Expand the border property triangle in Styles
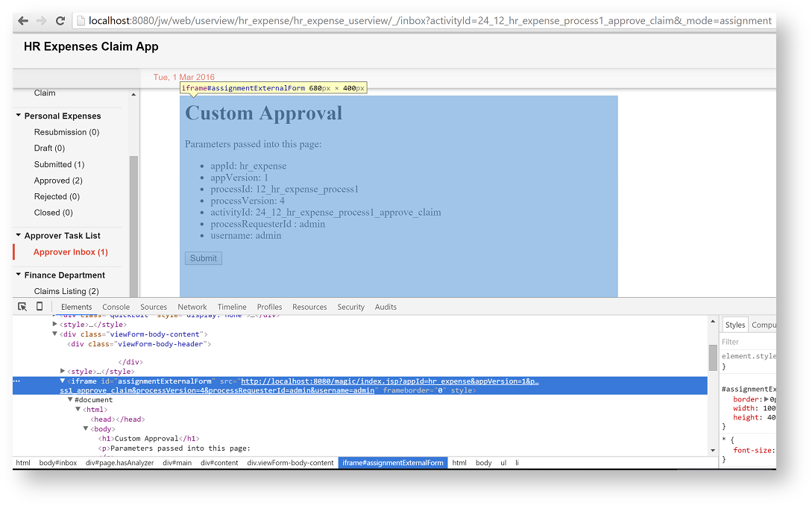 [x=766, y=399]
